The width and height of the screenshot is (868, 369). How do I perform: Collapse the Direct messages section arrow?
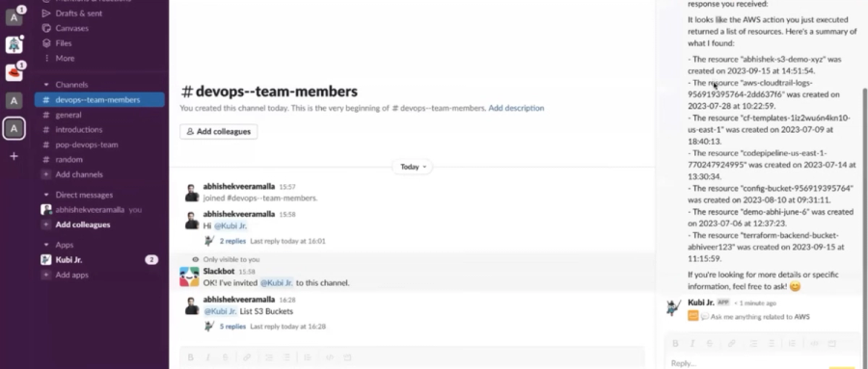point(46,195)
